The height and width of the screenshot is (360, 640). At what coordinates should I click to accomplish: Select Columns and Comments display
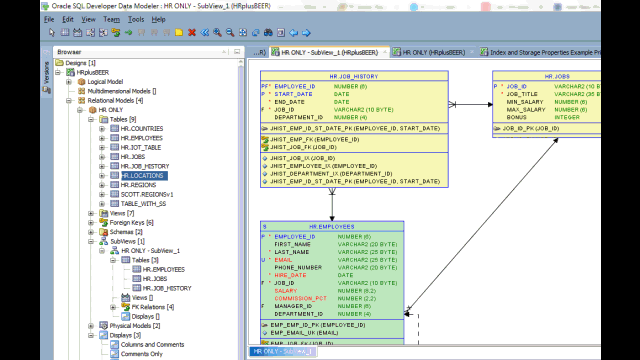(152, 344)
